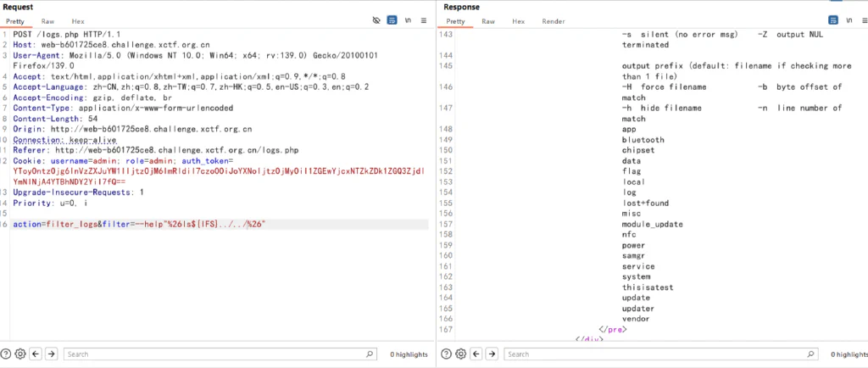
Task: Click the closing </pre> tag in Response
Action: point(613,330)
